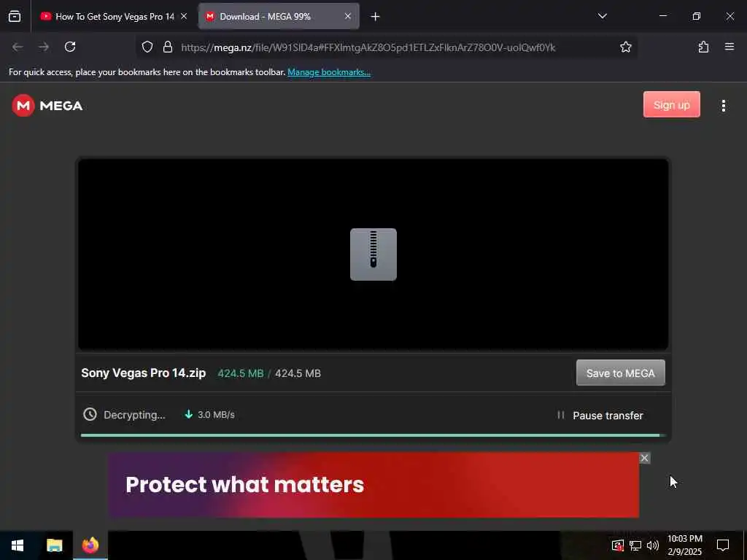The width and height of the screenshot is (747, 560).
Task: Click the 424.5 MB downloaded size text
Action: (x=241, y=373)
